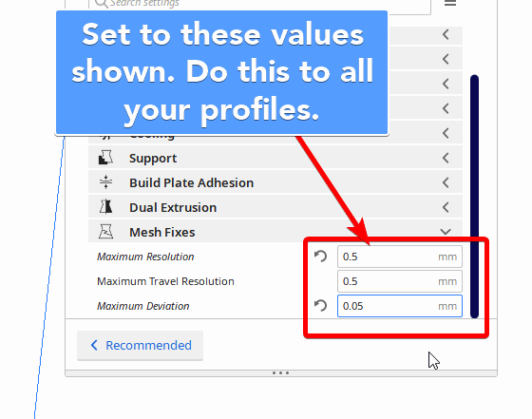The image size is (532, 419).
Task: Click the Build Plate Adhesion icon
Action: click(105, 182)
